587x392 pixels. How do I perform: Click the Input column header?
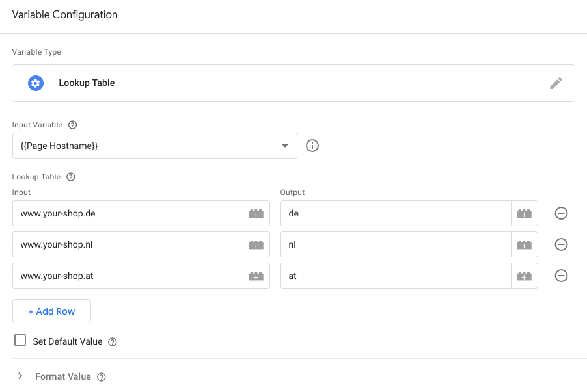pyautogui.click(x=21, y=192)
